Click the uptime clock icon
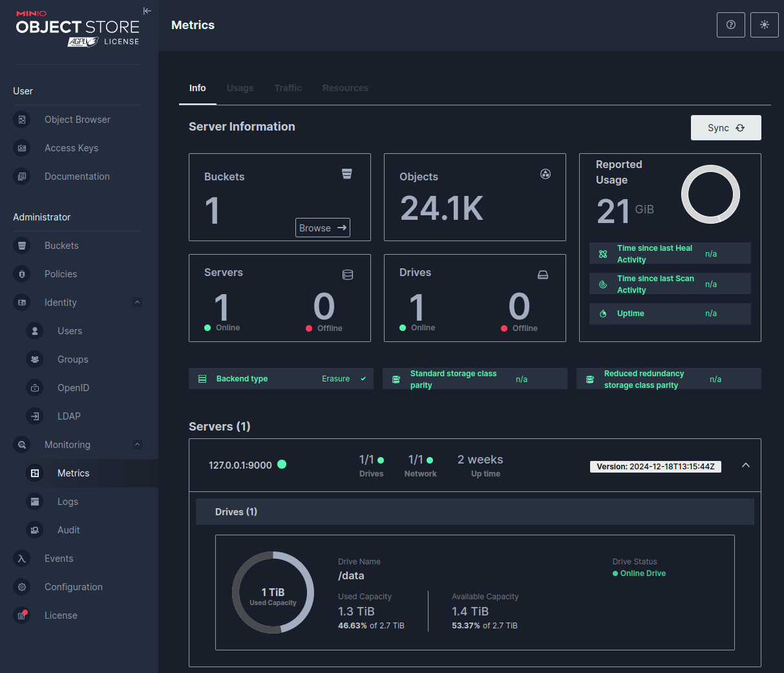Image resolution: width=784 pixels, height=673 pixels. tap(603, 314)
